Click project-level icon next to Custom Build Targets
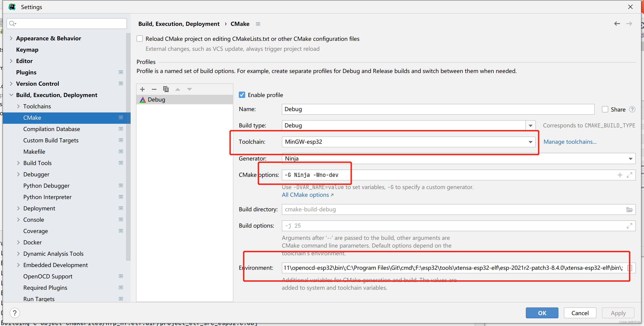Viewport: 644px width, 326px height. click(x=121, y=140)
